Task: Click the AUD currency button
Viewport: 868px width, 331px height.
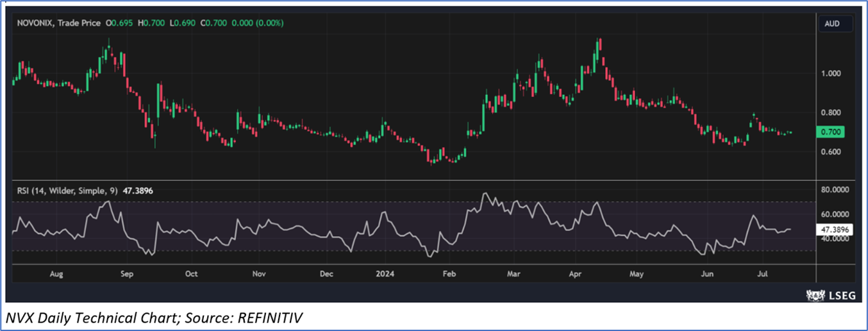Action: (x=836, y=24)
